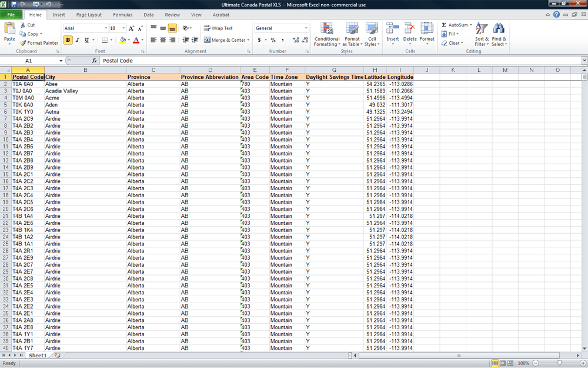The image size is (588, 368).
Task: Switch to Page Break Preview view
Action: click(x=510, y=363)
